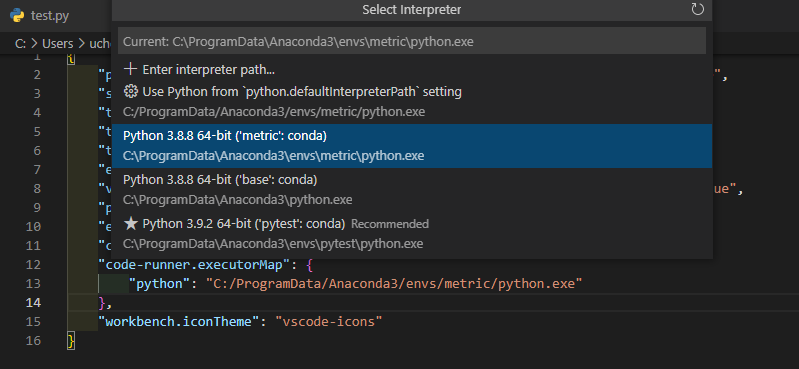799x369 pixels.
Task: Click "code-runner.executorMap" key on line 12
Action: pos(194,265)
